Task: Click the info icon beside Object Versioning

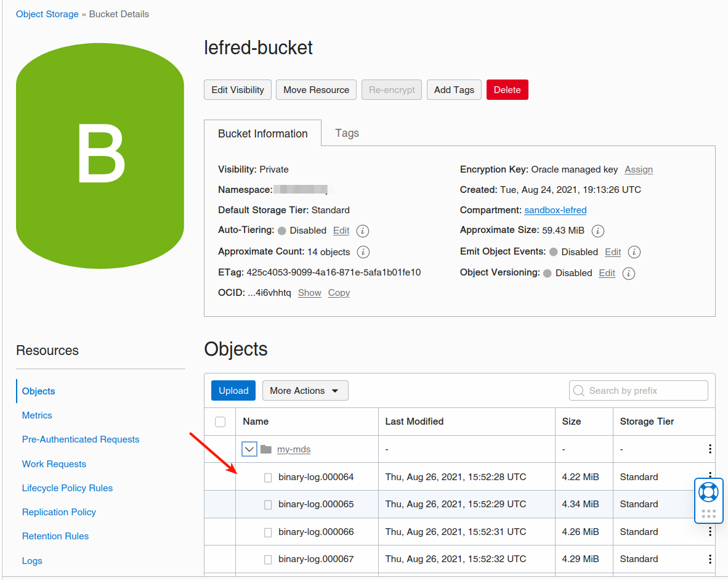Action: (x=629, y=273)
